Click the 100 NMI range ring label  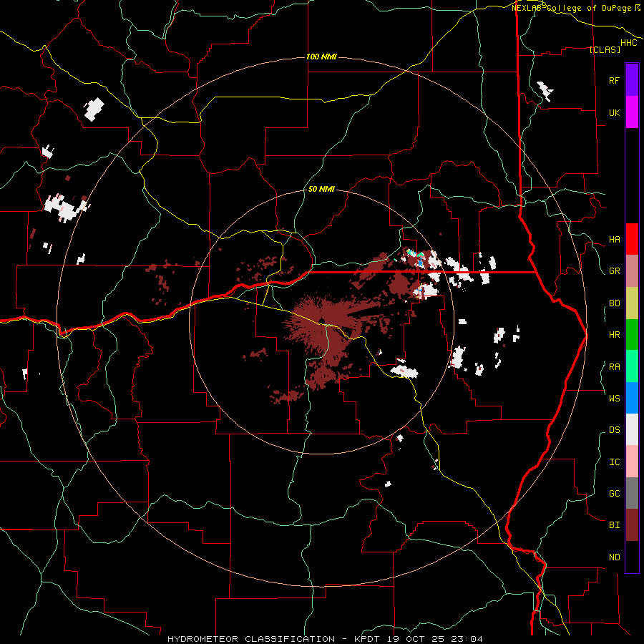[x=321, y=57]
